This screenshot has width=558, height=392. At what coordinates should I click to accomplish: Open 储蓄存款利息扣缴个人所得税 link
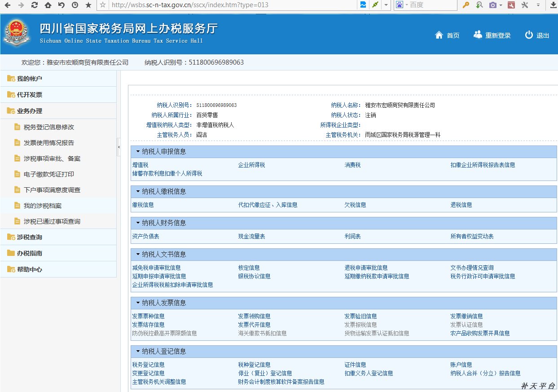click(x=167, y=173)
